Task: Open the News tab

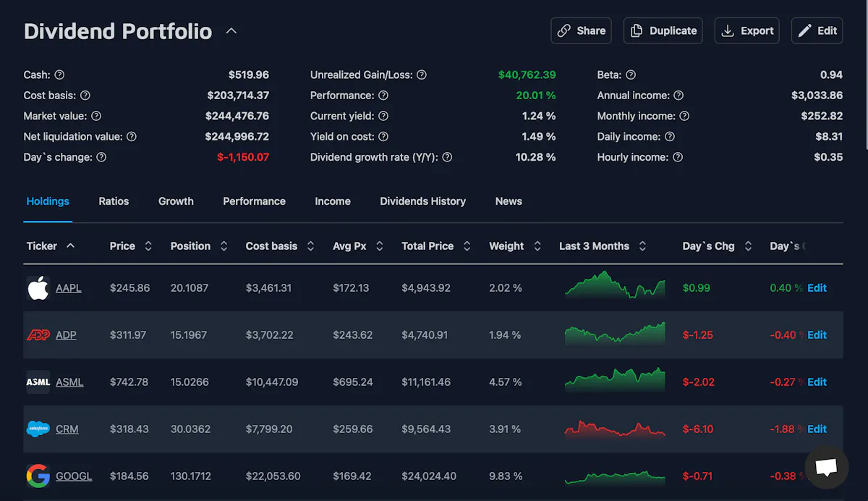Action: [x=509, y=201]
